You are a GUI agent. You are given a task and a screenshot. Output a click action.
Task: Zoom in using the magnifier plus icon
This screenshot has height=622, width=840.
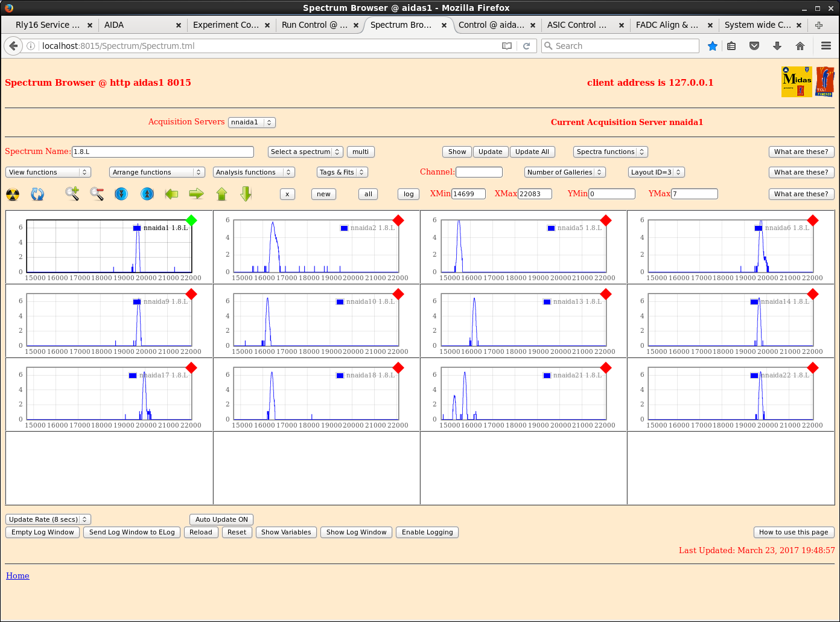pyautogui.click(x=72, y=194)
